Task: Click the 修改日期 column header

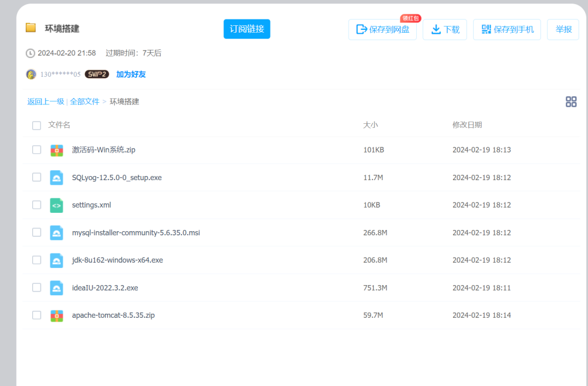Action: tap(467, 125)
